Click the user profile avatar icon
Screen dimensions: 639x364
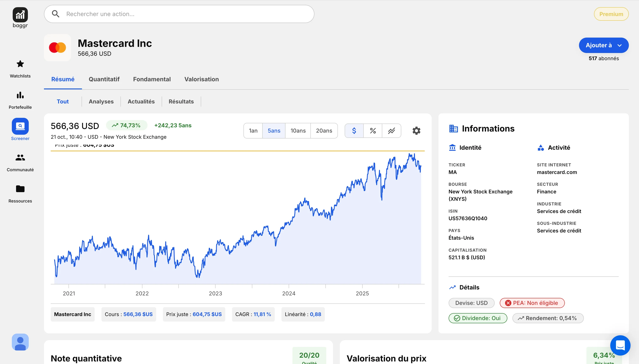[20, 342]
